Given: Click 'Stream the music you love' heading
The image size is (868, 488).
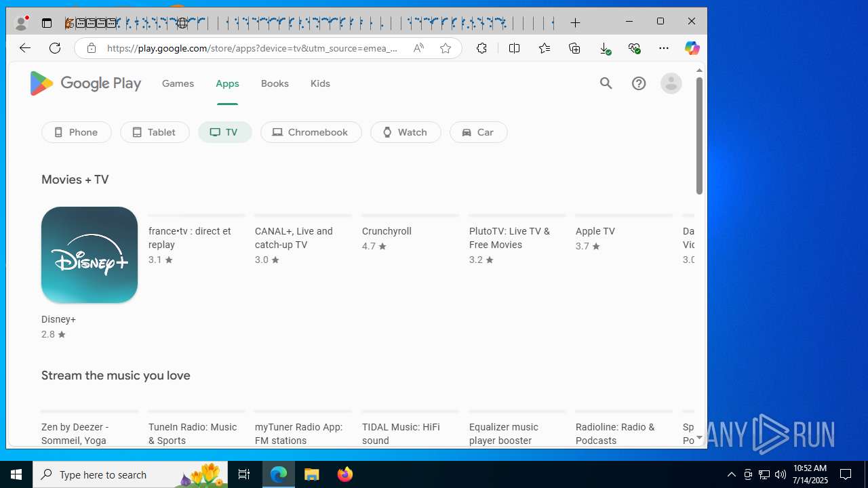Looking at the screenshot, I should (x=116, y=375).
